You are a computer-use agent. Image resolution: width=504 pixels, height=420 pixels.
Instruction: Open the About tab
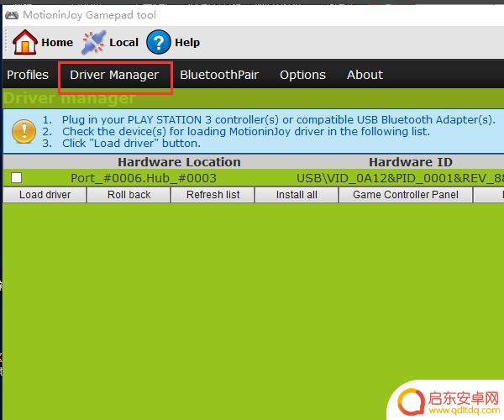pyautogui.click(x=365, y=75)
